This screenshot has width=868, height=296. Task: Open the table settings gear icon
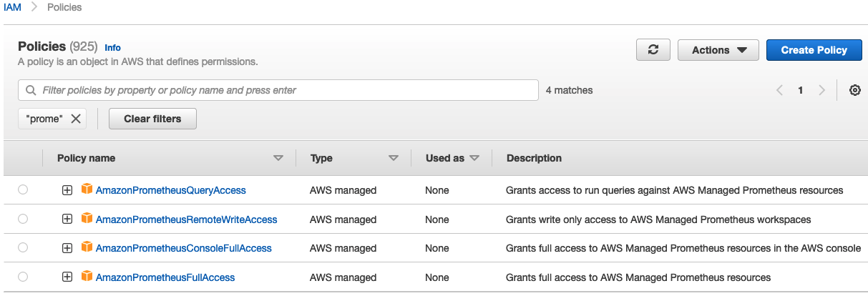point(854,90)
